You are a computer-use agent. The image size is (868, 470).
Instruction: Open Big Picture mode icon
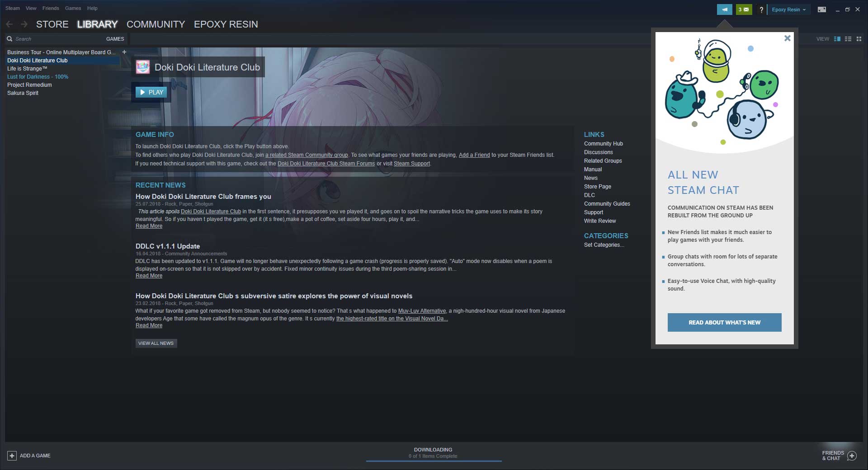(822, 9)
